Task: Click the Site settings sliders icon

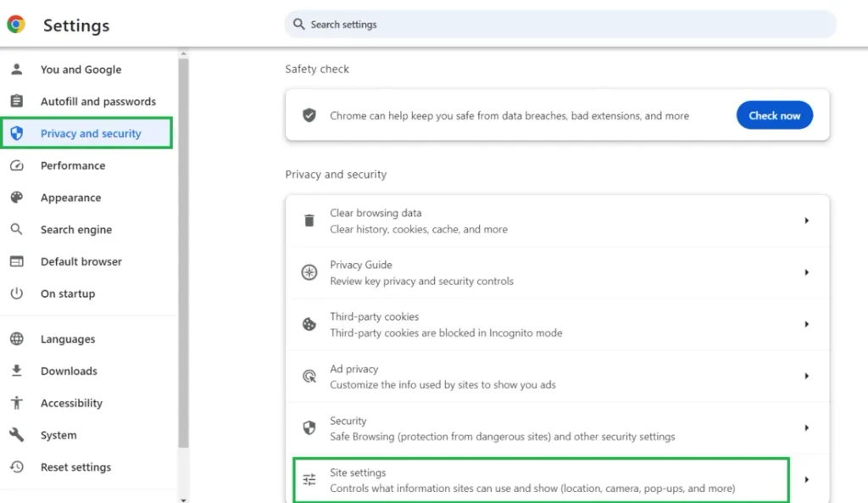Action: point(309,479)
